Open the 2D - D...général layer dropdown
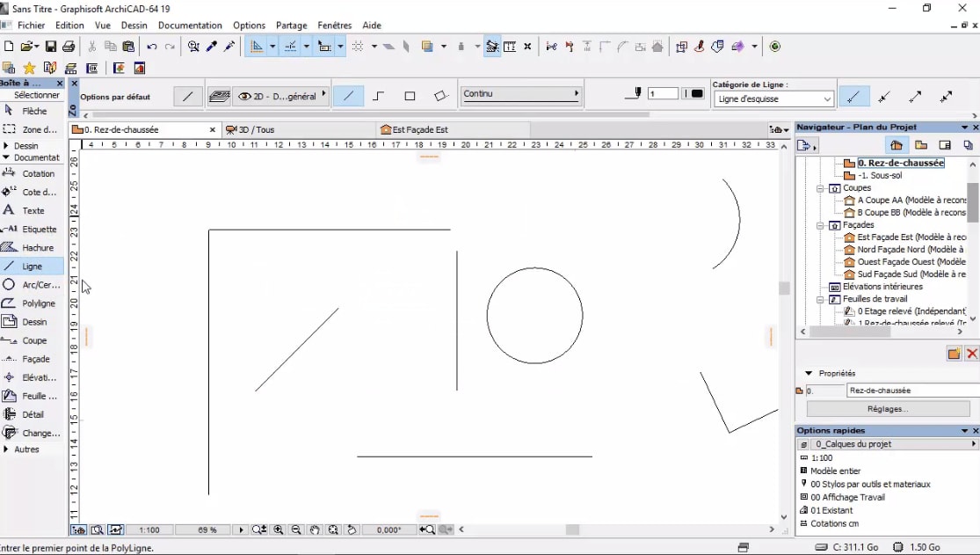Viewport: 980px width, 555px height. 281,97
